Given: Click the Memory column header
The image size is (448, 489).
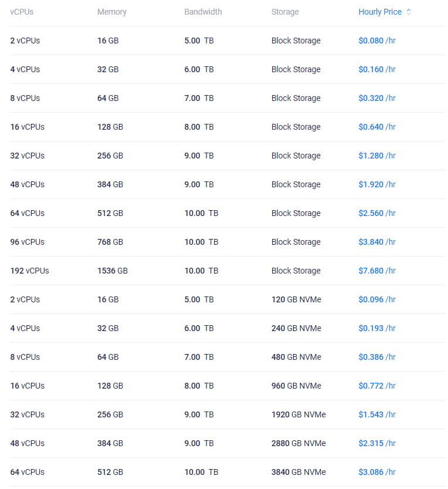Looking at the screenshot, I should pos(111,12).
